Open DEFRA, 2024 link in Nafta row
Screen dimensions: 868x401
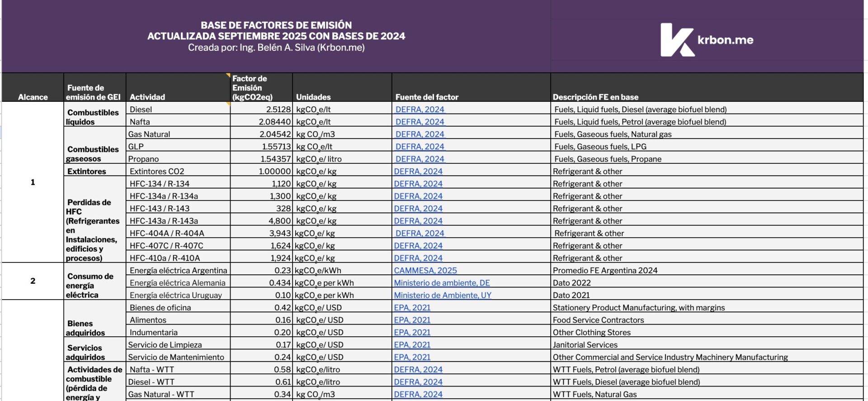coord(420,122)
